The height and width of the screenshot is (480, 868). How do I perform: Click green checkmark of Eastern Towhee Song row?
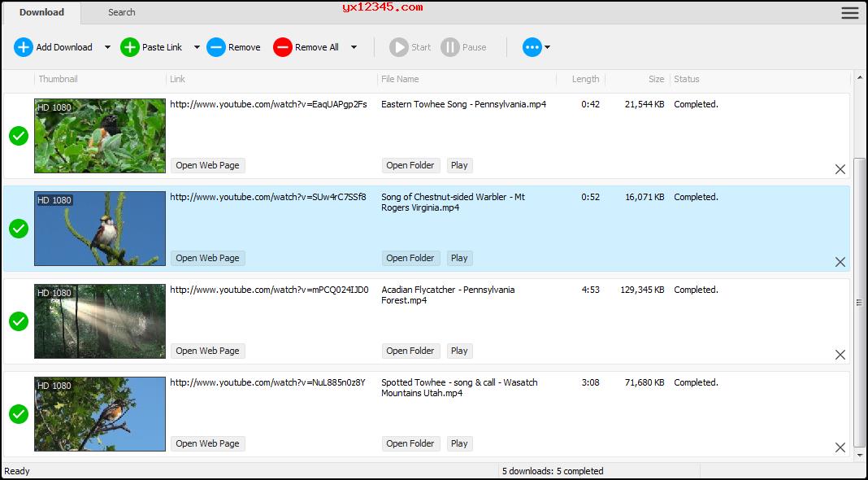[19, 136]
